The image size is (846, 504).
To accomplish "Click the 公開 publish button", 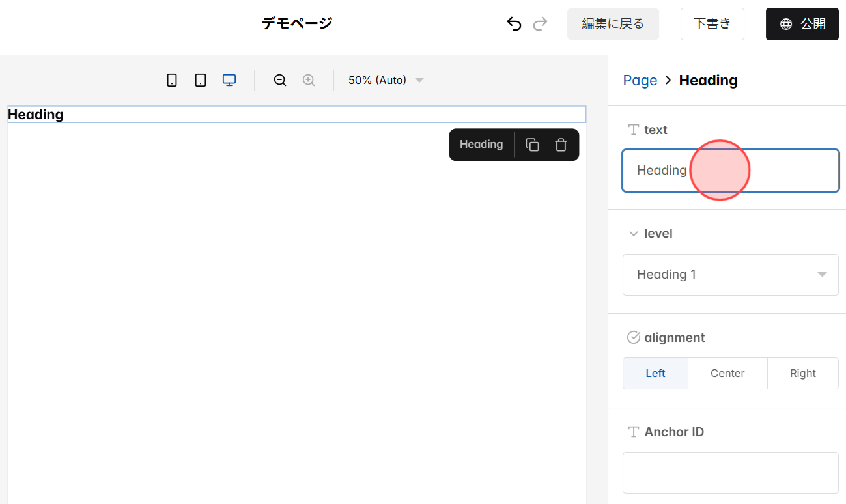I will (802, 23).
